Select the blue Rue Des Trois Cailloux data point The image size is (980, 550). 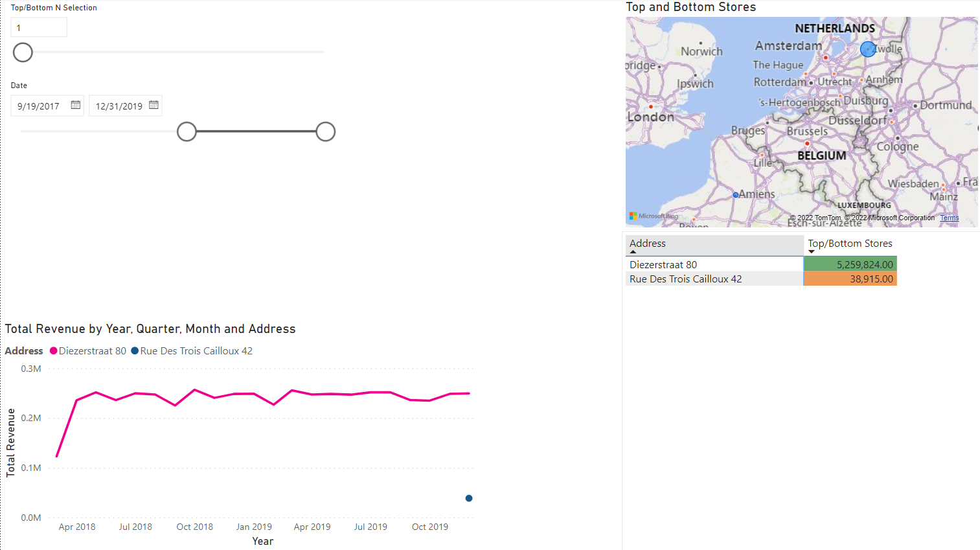coord(469,498)
